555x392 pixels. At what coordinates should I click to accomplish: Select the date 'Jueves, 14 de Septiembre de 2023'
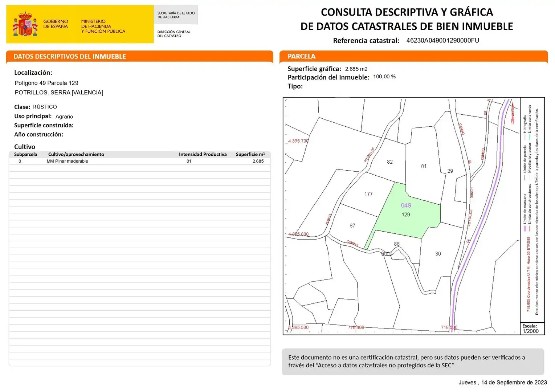click(x=502, y=383)
